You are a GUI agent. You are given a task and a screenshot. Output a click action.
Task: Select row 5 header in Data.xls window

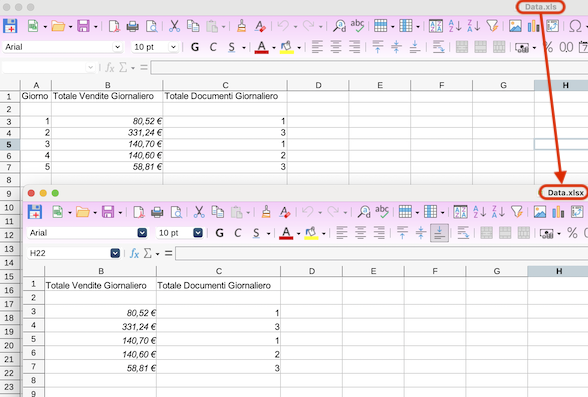click(x=10, y=144)
